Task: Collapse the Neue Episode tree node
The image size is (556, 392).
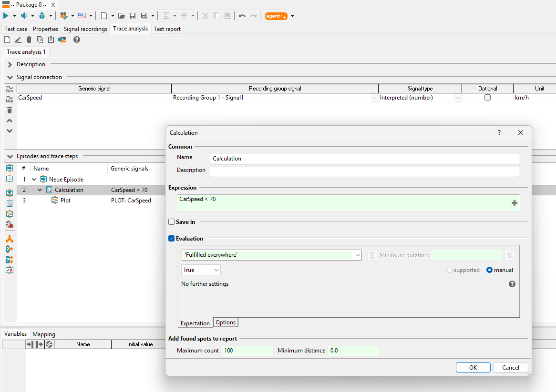Action: tap(34, 180)
